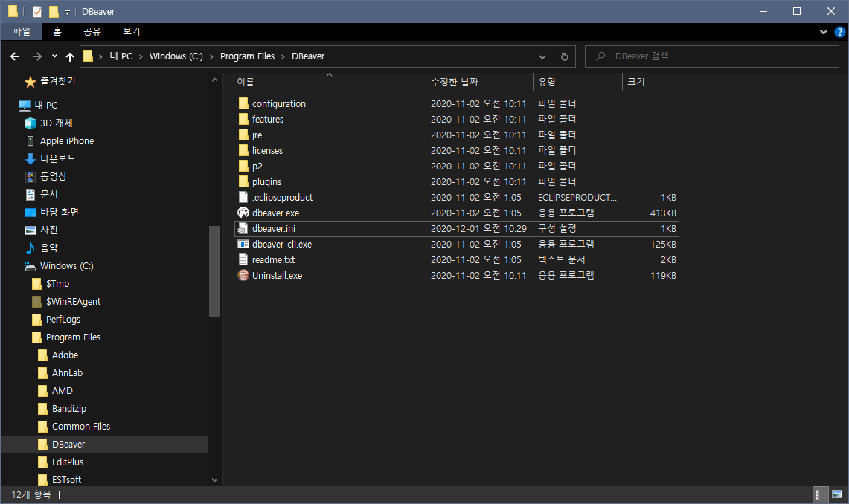Select $WinREAgent folder in tree

coord(73,302)
